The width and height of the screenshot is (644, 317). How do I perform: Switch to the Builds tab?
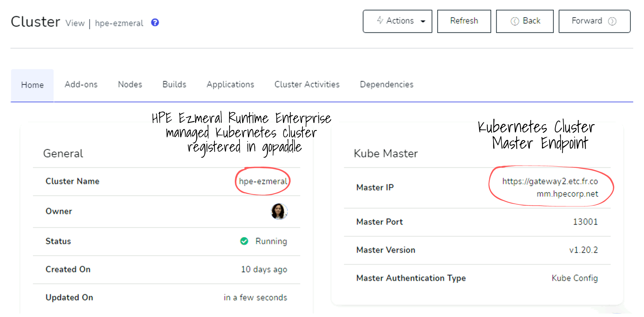tap(174, 84)
